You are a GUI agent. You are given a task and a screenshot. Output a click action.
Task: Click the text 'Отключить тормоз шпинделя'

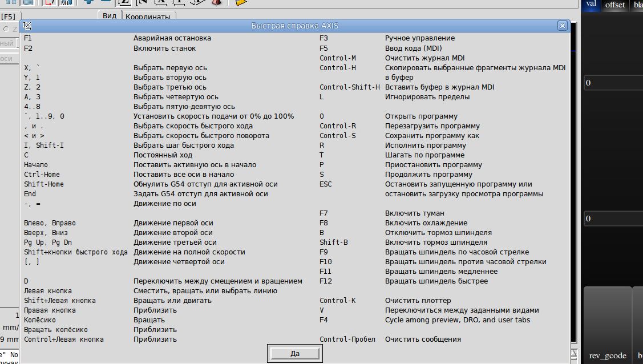click(x=438, y=233)
